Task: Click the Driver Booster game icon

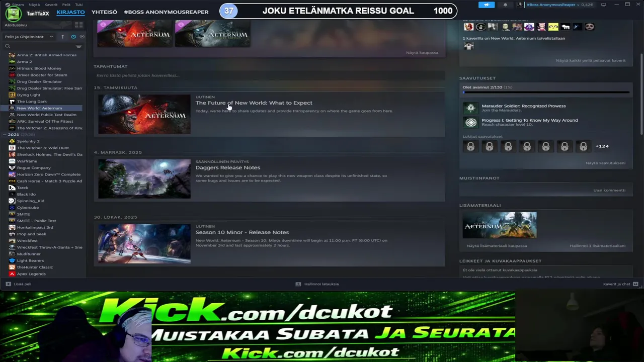Action: [x=12, y=75]
